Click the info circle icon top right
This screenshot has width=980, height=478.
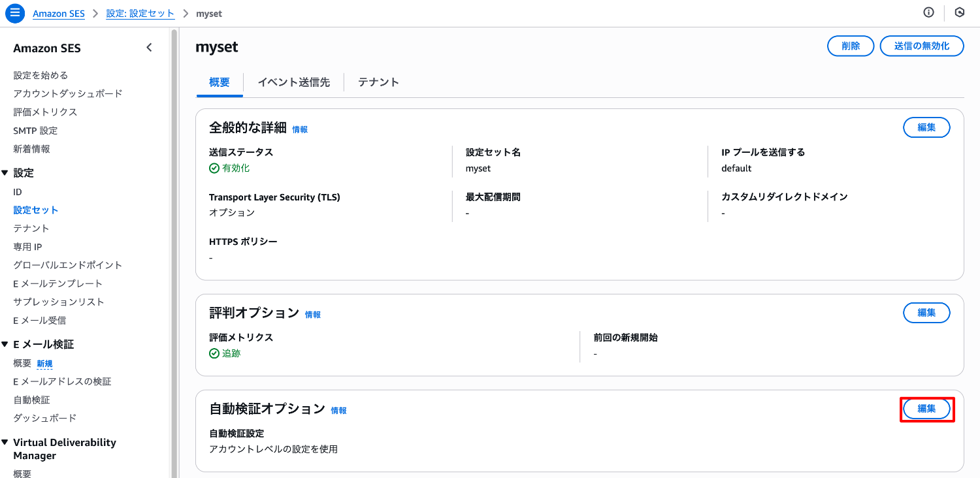928,12
